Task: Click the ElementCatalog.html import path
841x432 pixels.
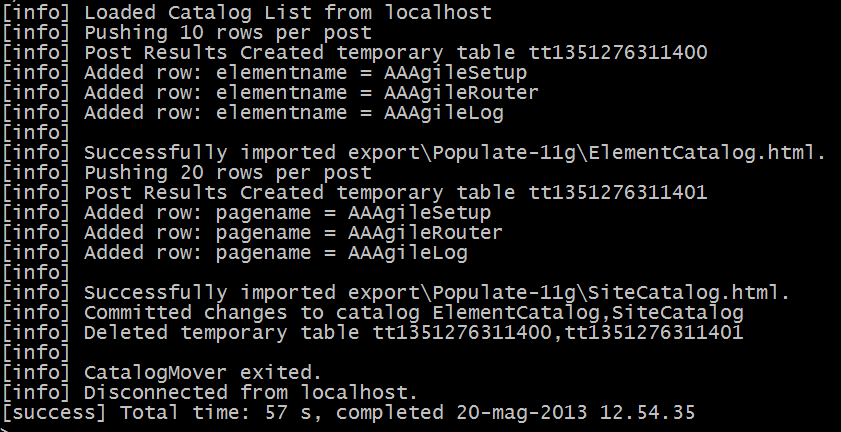Action: click(x=586, y=153)
